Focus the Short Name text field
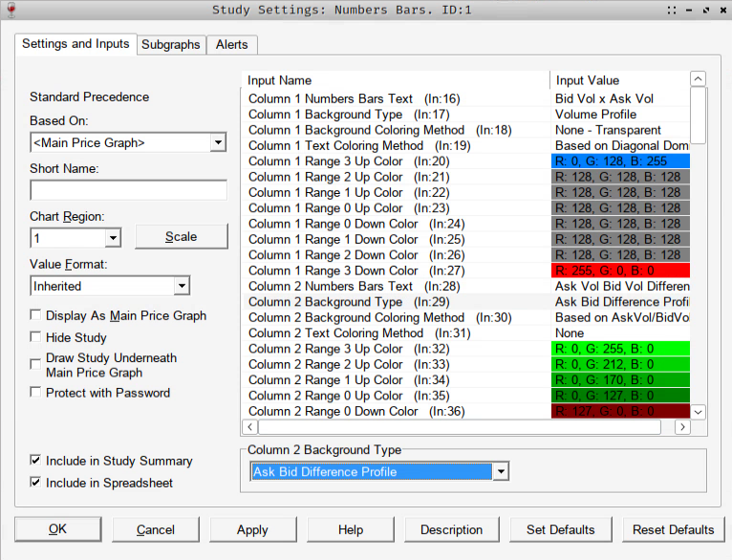Viewport: 732px width, 560px height. [x=128, y=190]
